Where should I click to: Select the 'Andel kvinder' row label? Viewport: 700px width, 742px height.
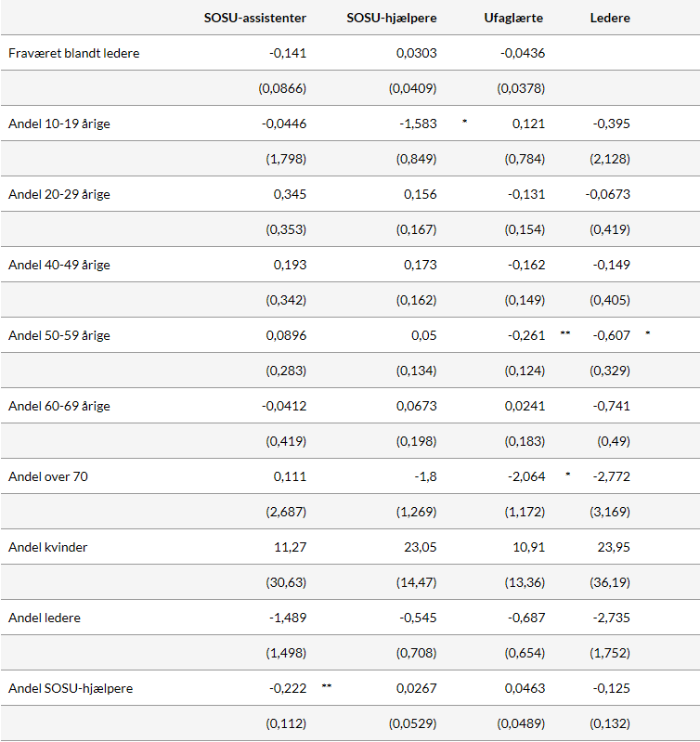(47, 547)
